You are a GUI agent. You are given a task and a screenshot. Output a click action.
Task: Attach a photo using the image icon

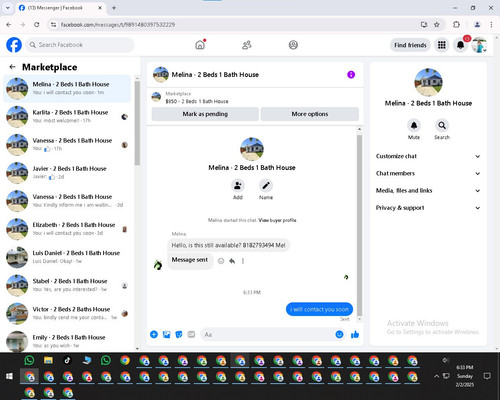[x=166, y=334]
